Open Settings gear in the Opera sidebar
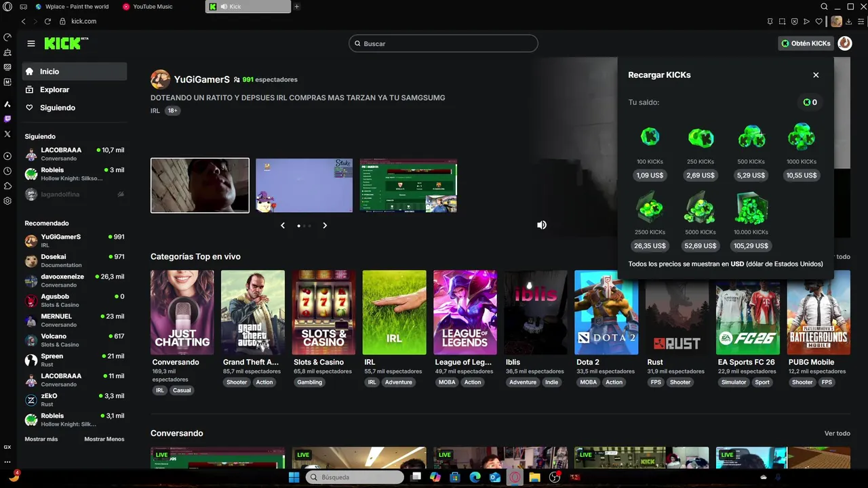868x488 pixels. click(x=7, y=201)
